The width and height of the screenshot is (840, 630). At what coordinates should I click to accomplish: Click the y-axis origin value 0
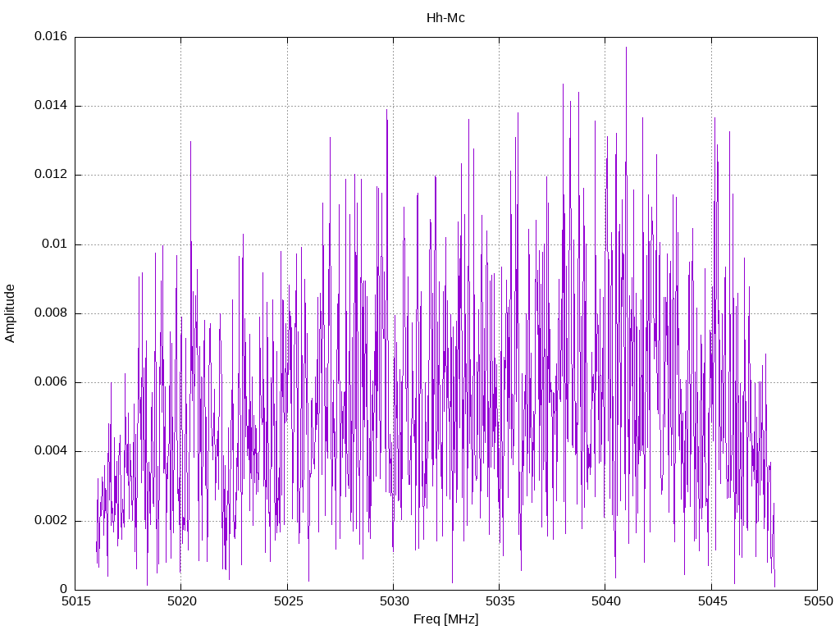click(64, 590)
